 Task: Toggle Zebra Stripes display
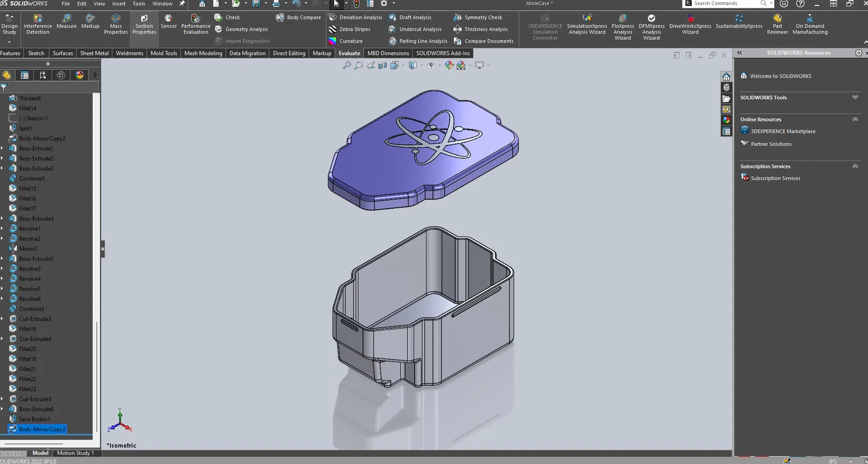[x=349, y=29]
